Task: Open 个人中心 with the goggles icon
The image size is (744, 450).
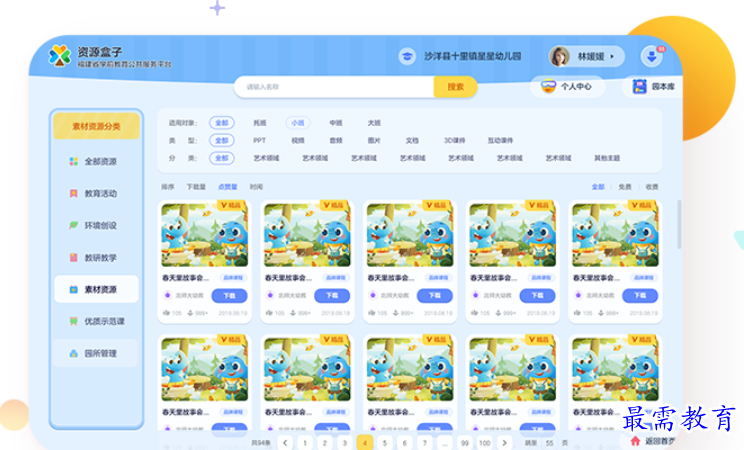Action: pos(567,86)
